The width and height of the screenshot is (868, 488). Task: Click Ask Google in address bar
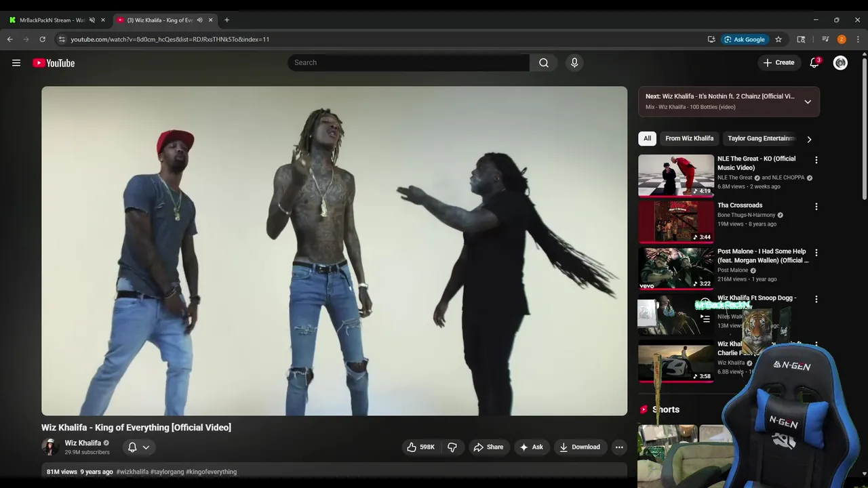[744, 39]
